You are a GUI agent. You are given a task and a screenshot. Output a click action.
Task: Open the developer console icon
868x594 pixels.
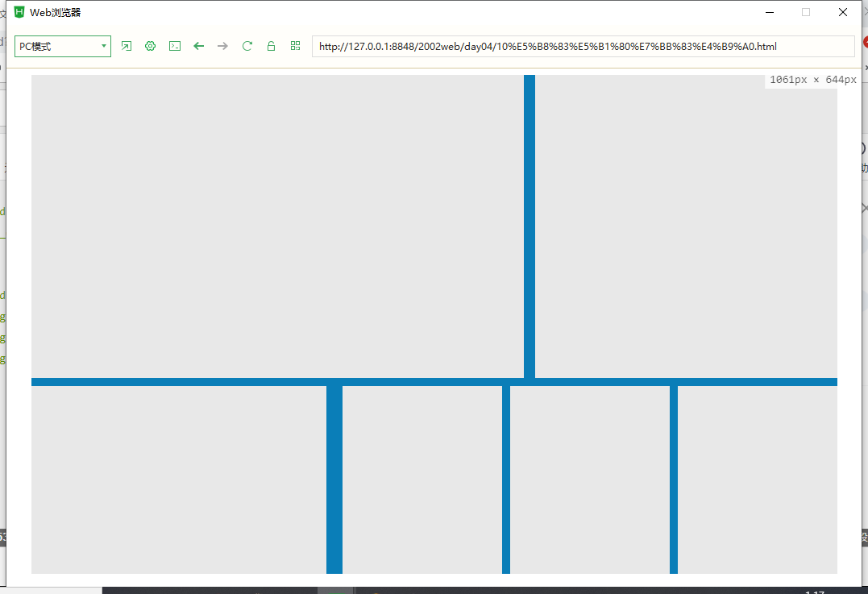[x=175, y=46]
